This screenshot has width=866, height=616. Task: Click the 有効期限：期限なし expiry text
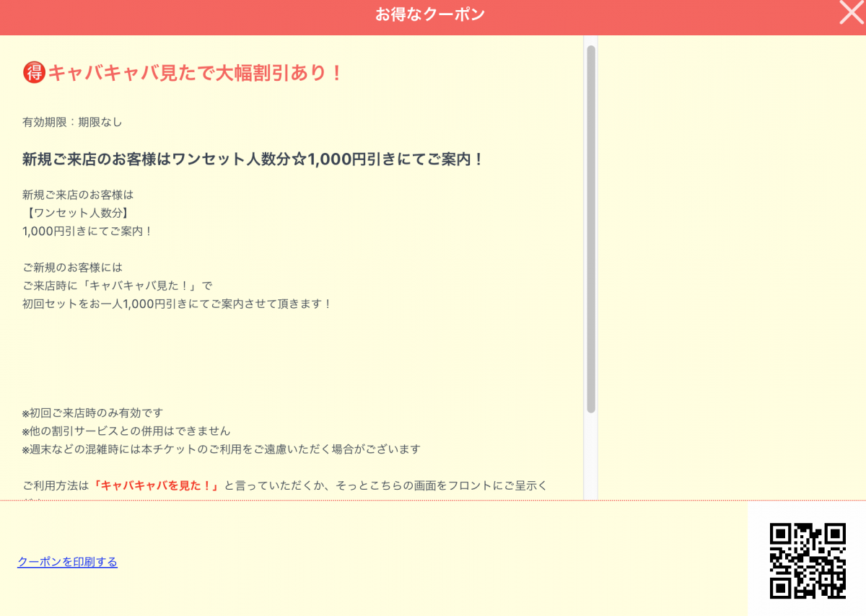pos(72,122)
